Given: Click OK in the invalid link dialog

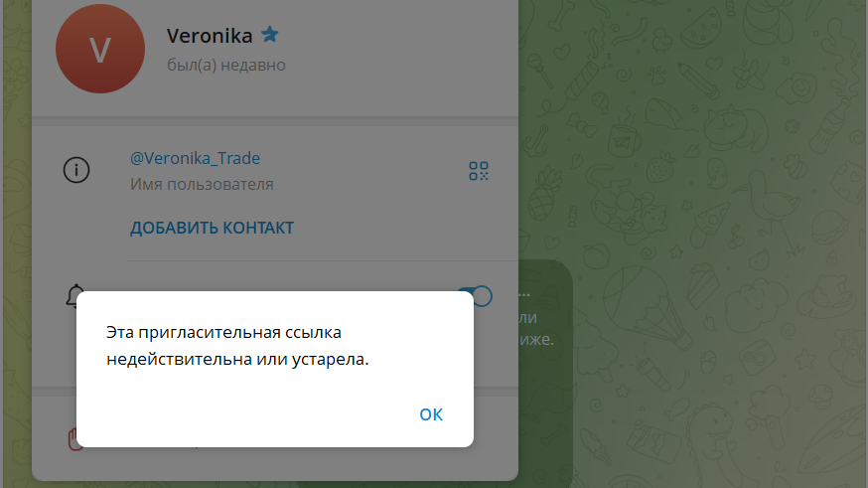Looking at the screenshot, I should click(431, 414).
